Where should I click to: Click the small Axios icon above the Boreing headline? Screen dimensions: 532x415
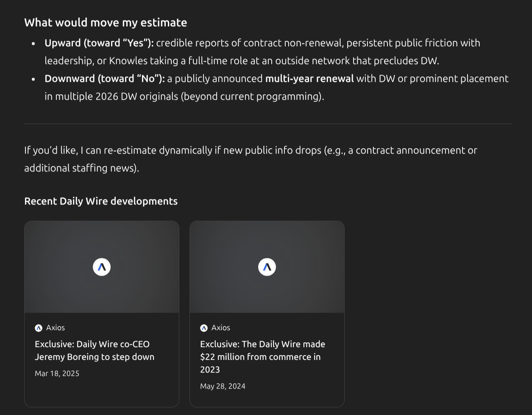[39, 328]
